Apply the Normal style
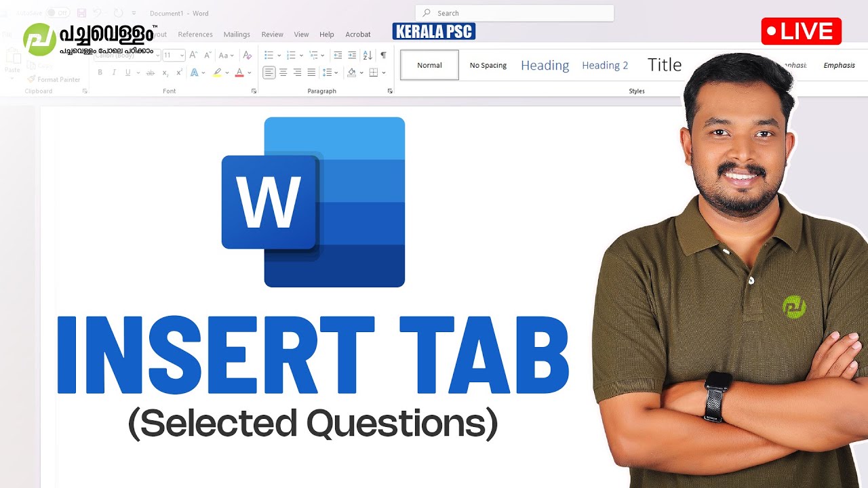This screenshot has height=488, width=868. tap(429, 65)
